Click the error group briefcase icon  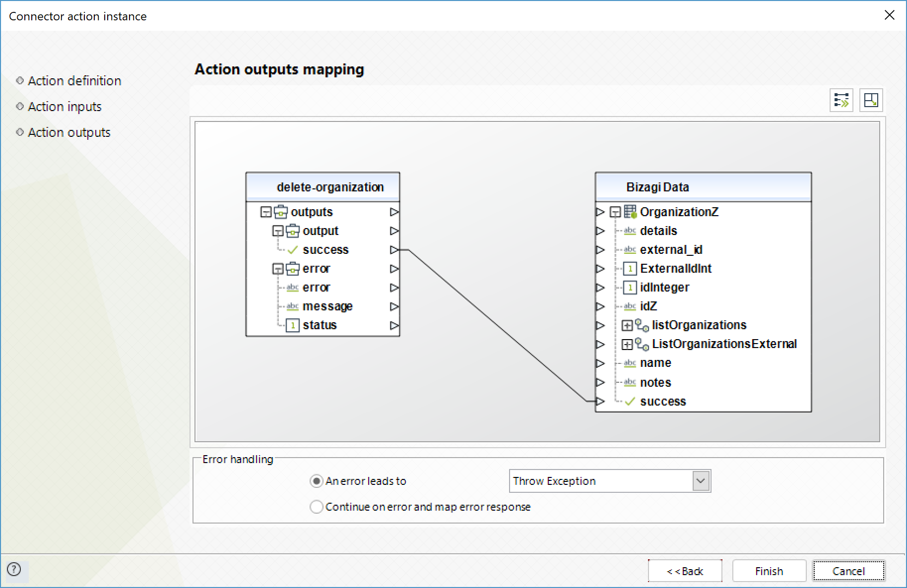tap(293, 268)
